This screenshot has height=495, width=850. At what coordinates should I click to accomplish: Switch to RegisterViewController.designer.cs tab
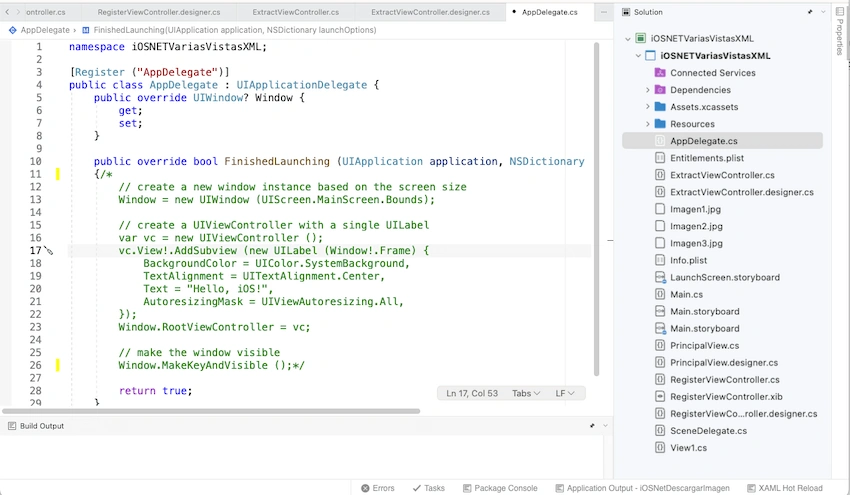[159, 12]
